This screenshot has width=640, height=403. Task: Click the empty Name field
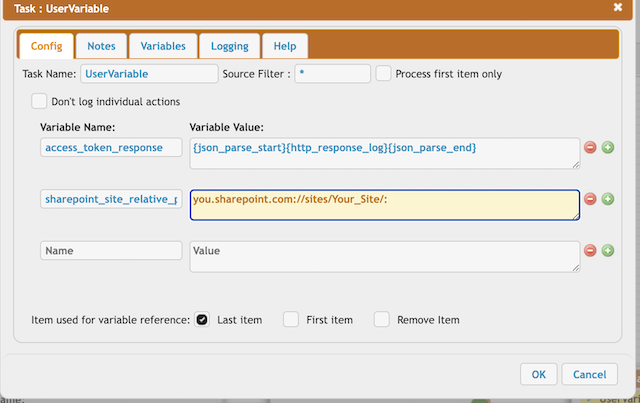pyautogui.click(x=111, y=250)
